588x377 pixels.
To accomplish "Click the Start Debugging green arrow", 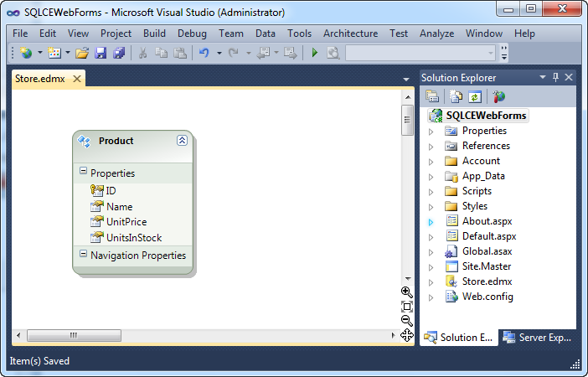I will pyautogui.click(x=315, y=53).
